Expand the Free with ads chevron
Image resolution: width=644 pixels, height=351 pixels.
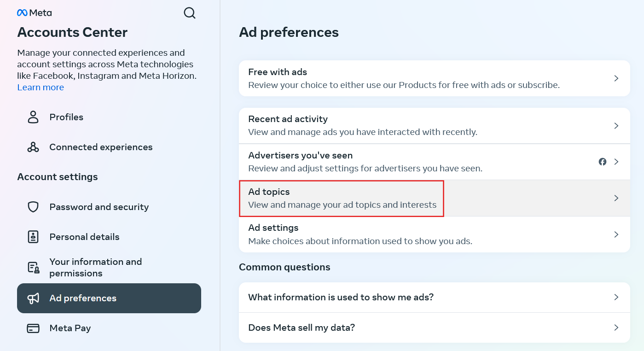(616, 78)
